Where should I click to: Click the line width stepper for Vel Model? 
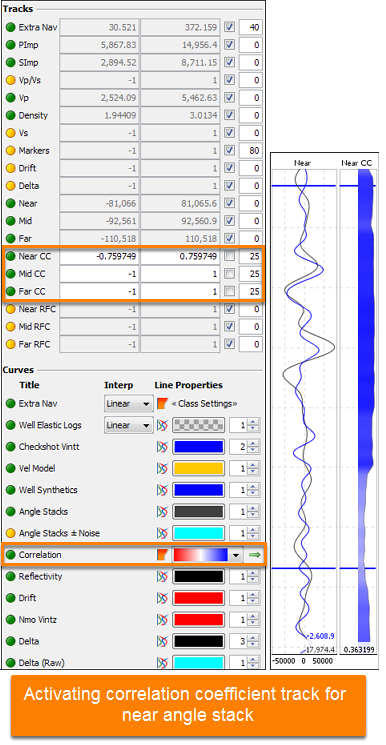coord(253,468)
